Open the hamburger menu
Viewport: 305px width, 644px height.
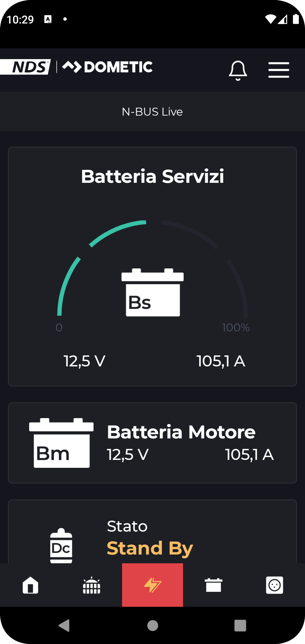pyautogui.click(x=279, y=70)
